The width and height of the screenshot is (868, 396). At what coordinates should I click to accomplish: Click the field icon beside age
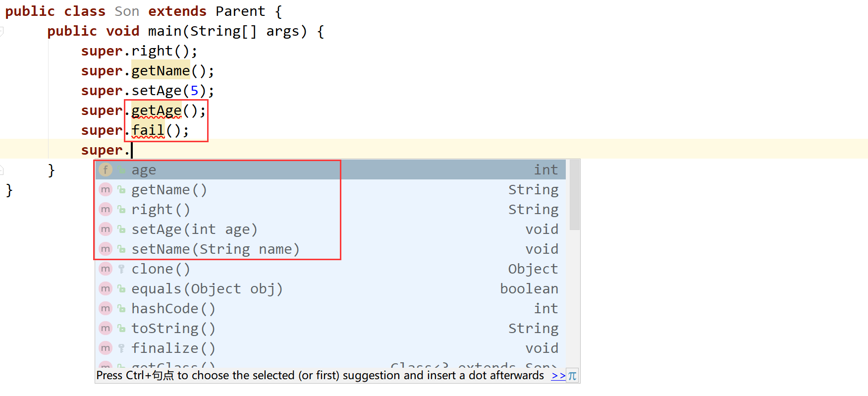point(106,170)
